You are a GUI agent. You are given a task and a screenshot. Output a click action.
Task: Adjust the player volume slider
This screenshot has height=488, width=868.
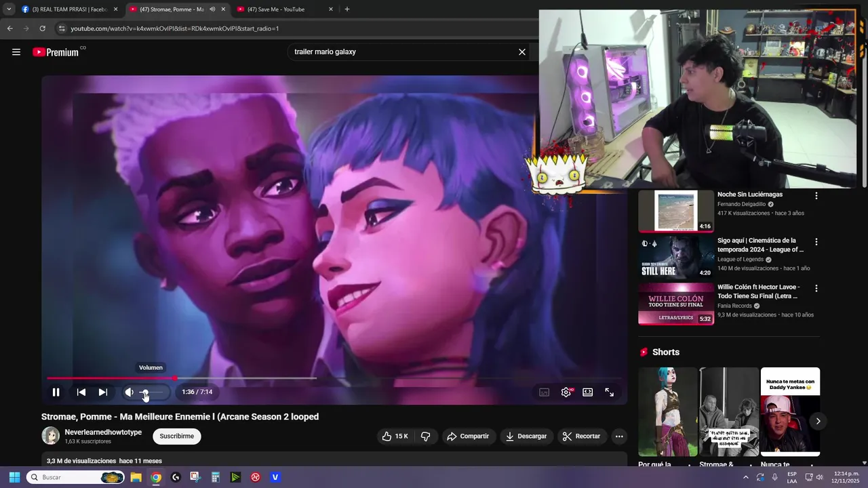point(153,392)
